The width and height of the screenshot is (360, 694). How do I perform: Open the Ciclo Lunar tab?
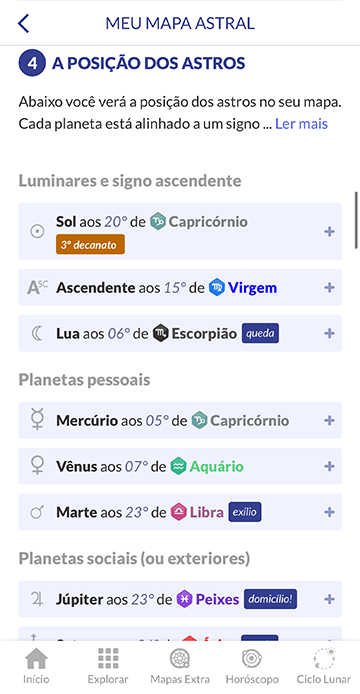click(324, 666)
